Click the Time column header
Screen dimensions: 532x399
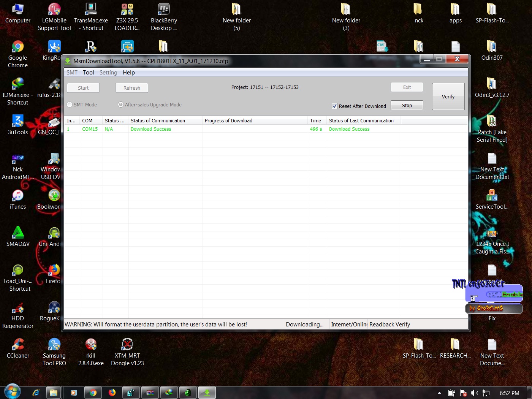pos(317,121)
